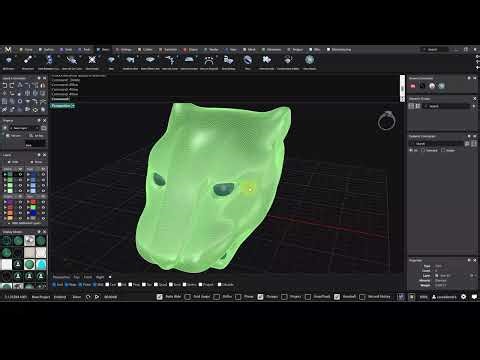Click the teal gem icon in the top right panel
480x360 pixels.
pyautogui.click(x=442, y=86)
